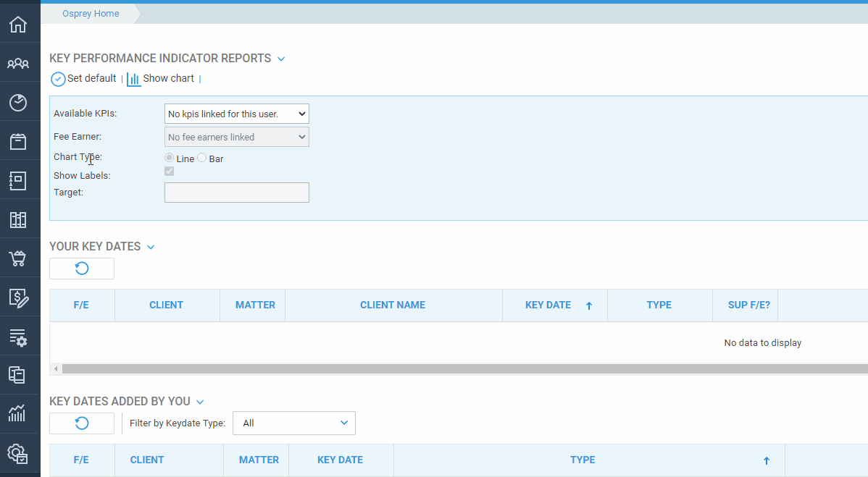Toggle the Show Labels checkbox
The height and width of the screenshot is (477, 868).
(x=170, y=172)
